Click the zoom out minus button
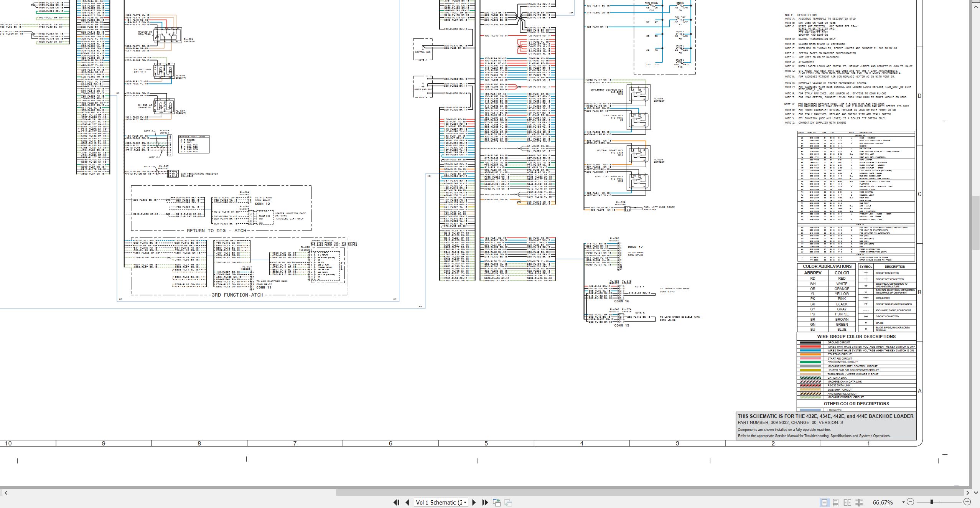Screen dimensions: 980x508 tap(911, 502)
